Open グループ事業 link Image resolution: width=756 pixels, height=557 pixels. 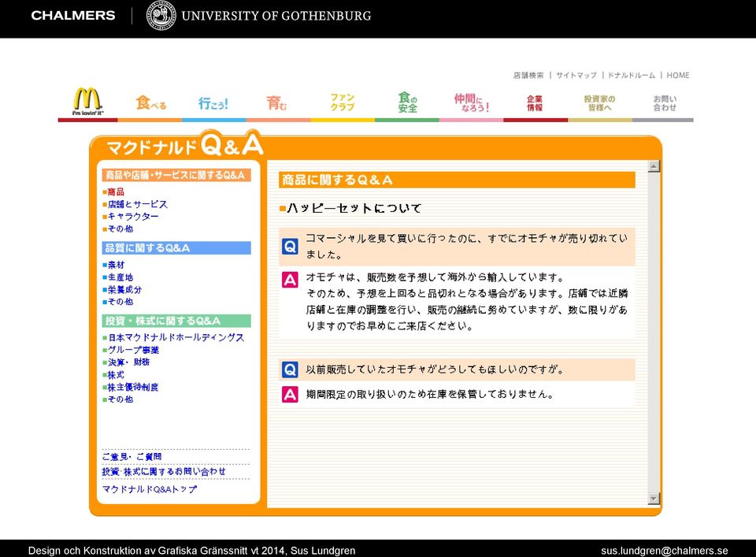133,350
